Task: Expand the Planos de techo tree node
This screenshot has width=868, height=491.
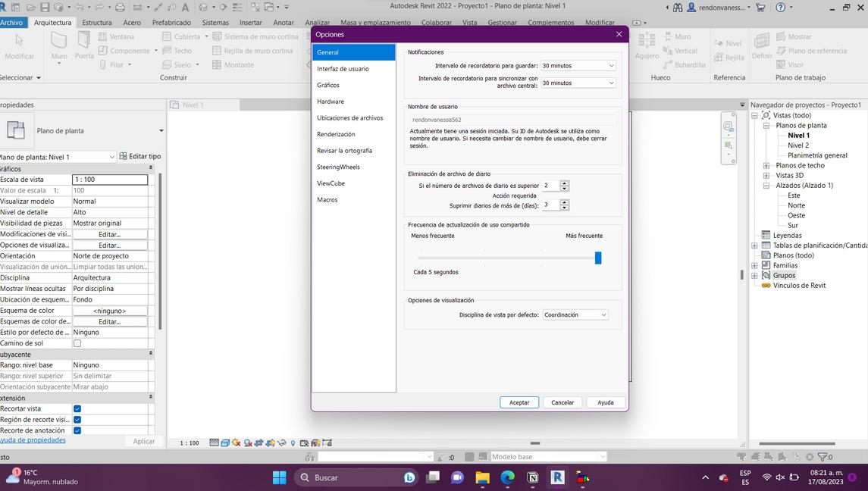Action: coord(766,165)
